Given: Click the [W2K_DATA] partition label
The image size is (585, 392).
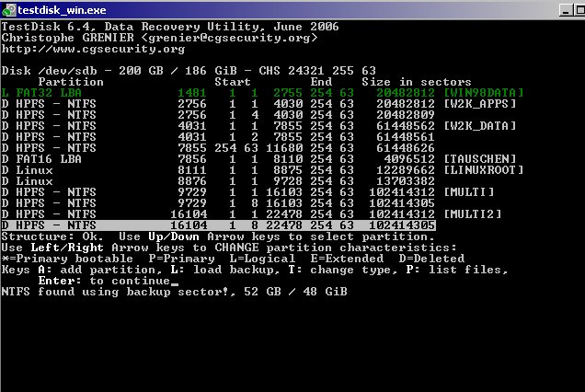Looking at the screenshot, I should click(x=479, y=126).
